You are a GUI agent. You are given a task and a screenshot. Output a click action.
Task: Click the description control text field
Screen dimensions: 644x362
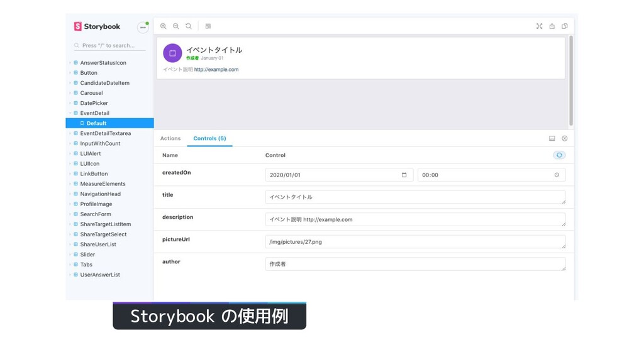[415, 219]
